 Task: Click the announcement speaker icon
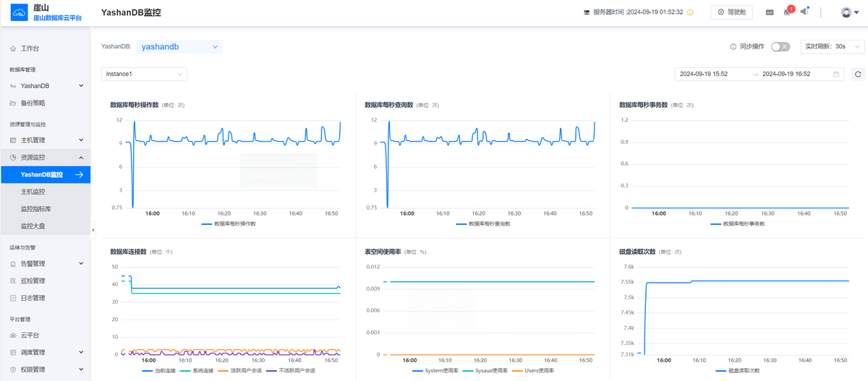click(805, 12)
